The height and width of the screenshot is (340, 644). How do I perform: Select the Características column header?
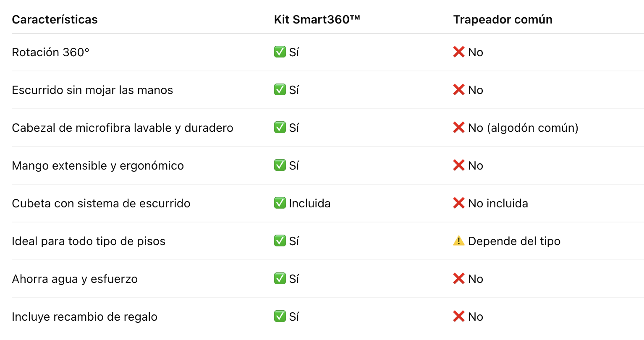pyautogui.click(x=55, y=19)
